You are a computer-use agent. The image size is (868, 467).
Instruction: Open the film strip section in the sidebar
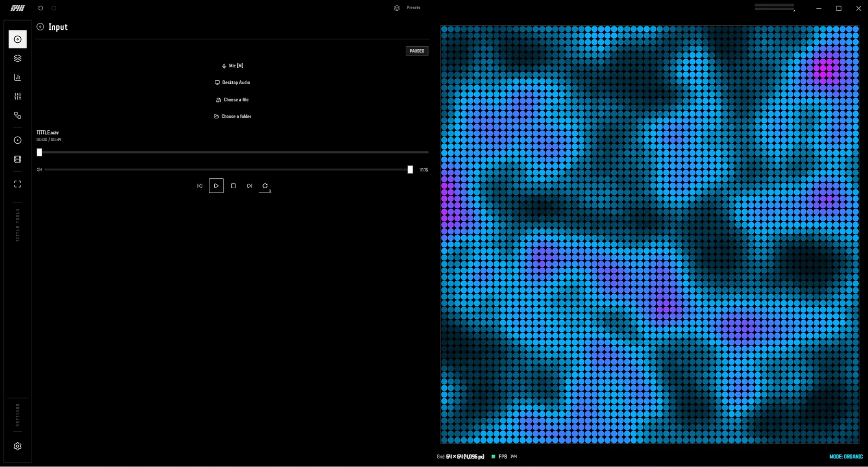(x=17, y=159)
